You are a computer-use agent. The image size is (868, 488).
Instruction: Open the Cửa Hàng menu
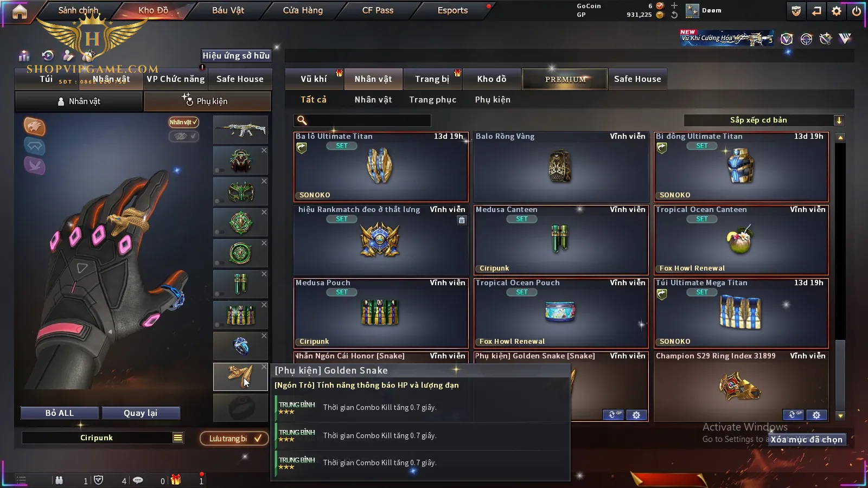[x=303, y=10]
